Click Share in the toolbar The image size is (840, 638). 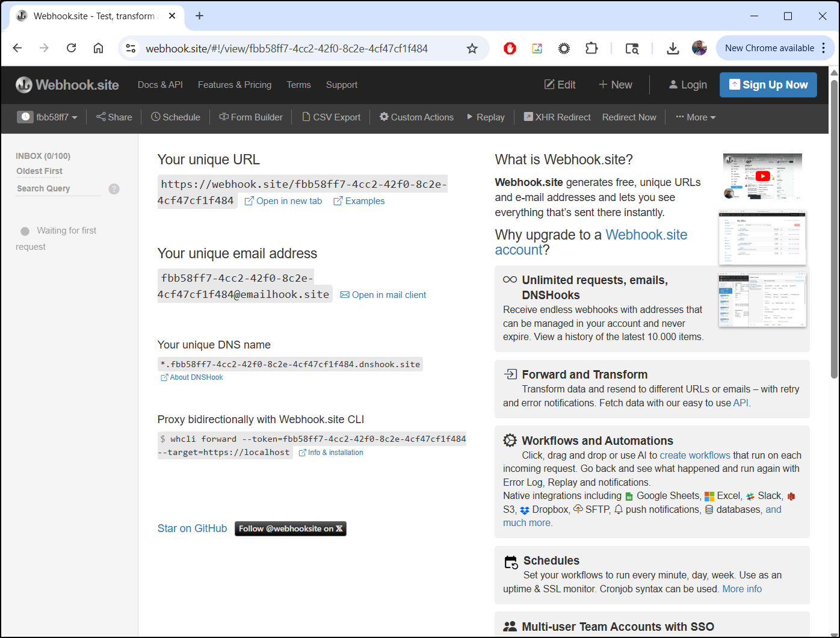114,117
